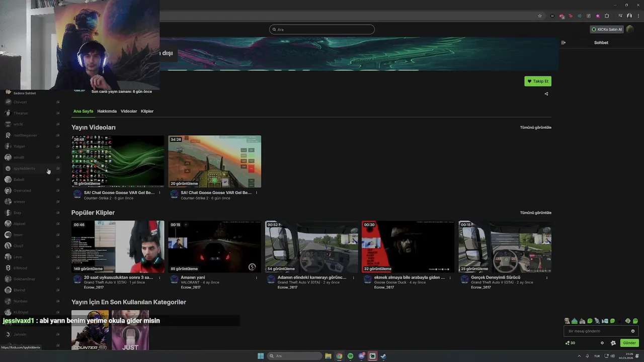The width and height of the screenshot is (644, 362).
Task: Play the 00:15 VALORANT car clip thumbnail
Action: tap(215, 247)
